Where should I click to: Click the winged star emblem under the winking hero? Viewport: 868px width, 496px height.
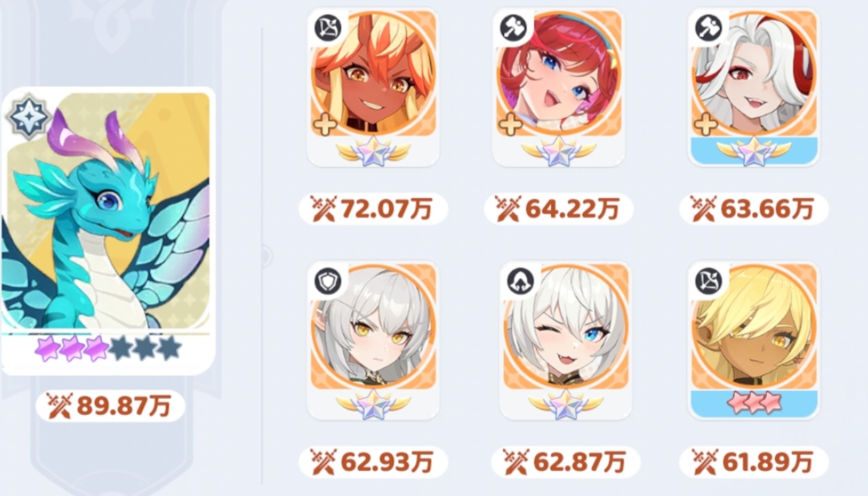[x=566, y=403]
